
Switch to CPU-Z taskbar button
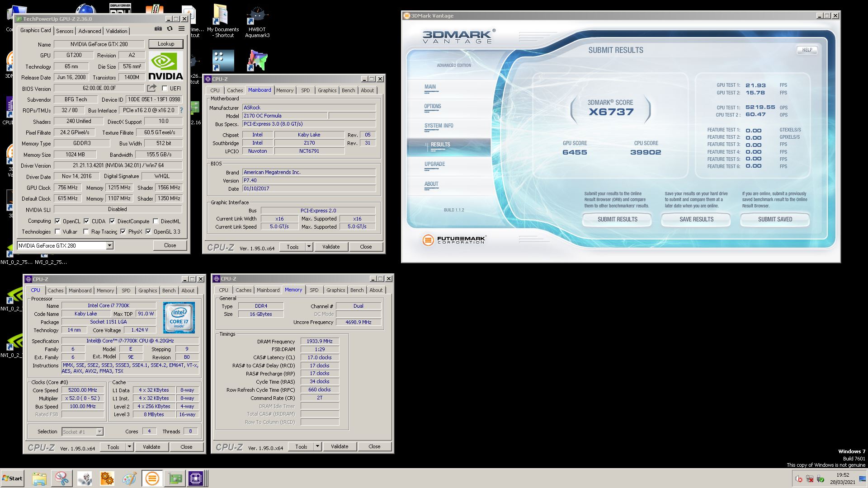tap(197, 478)
